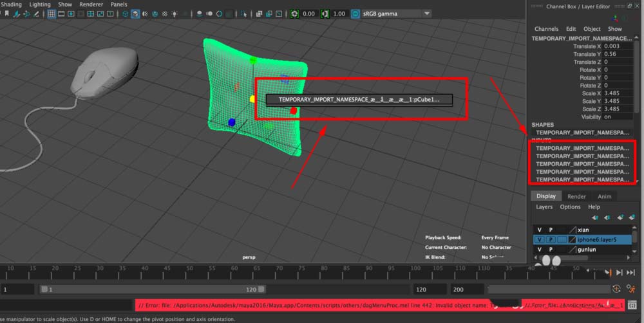Toggle use all lights bulb icon
644x323 pixels.
point(175,14)
